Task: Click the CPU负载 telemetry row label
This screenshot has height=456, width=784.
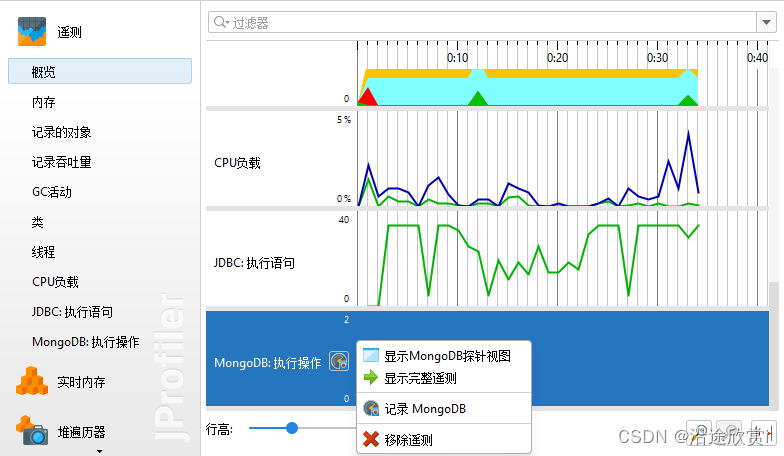Action: (237, 163)
